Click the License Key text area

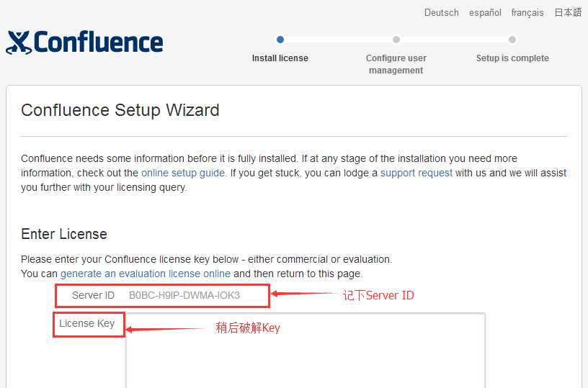coord(306,351)
